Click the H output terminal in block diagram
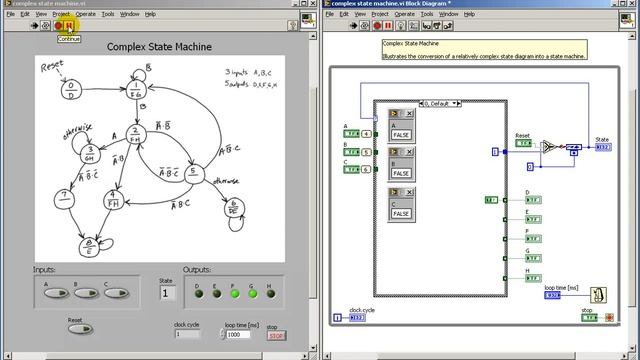640x360 pixels. pyautogui.click(x=533, y=278)
